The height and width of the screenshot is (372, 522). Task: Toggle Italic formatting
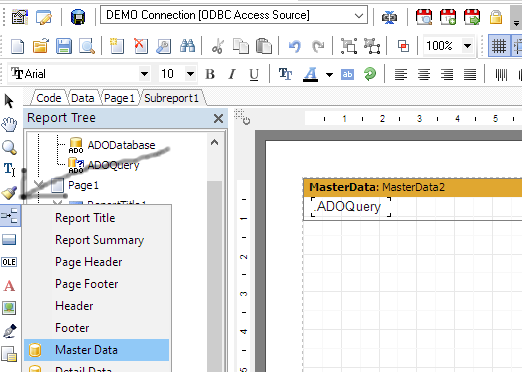(232, 74)
